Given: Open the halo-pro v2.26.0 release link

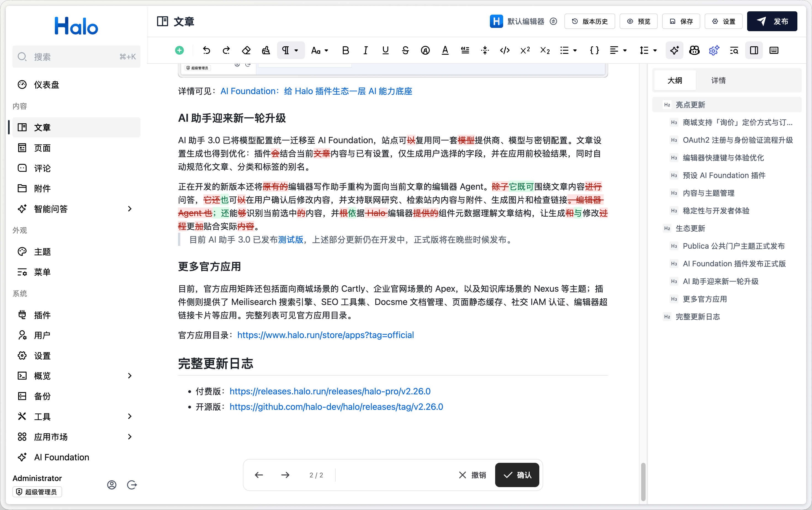Looking at the screenshot, I should click(x=330, y=391).
